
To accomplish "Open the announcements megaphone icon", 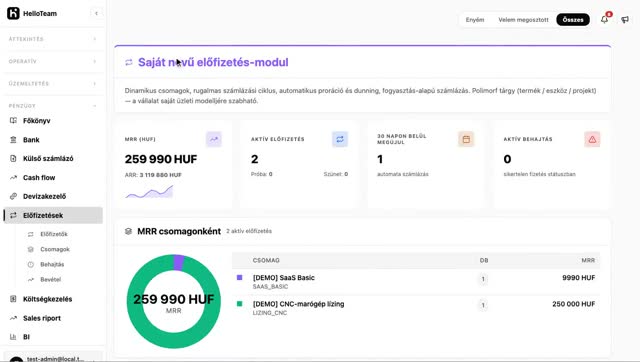I will [x=625, y=19].
